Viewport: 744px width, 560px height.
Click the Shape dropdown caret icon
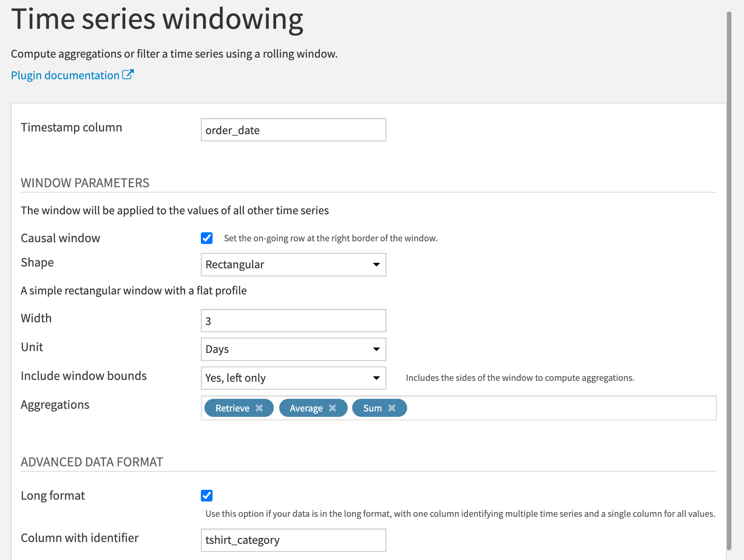point(376,265)
